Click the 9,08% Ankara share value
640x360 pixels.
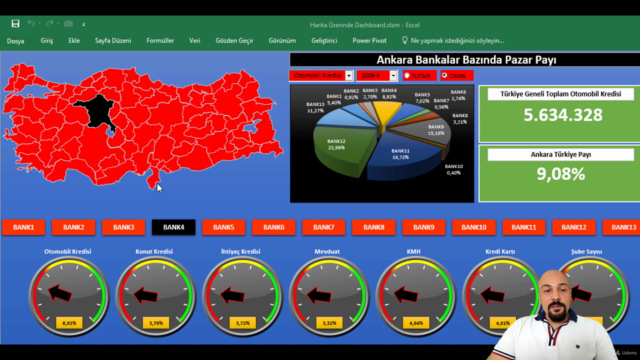pos(561,174)
